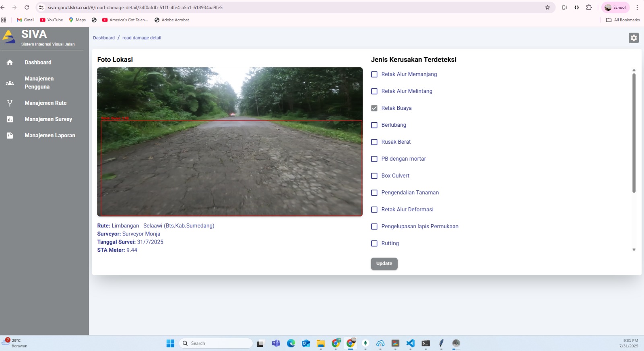The height and width of the screenshot is (351, 644).
Task: Click the damage list scroll-down arrow
Action: (634, 250)
